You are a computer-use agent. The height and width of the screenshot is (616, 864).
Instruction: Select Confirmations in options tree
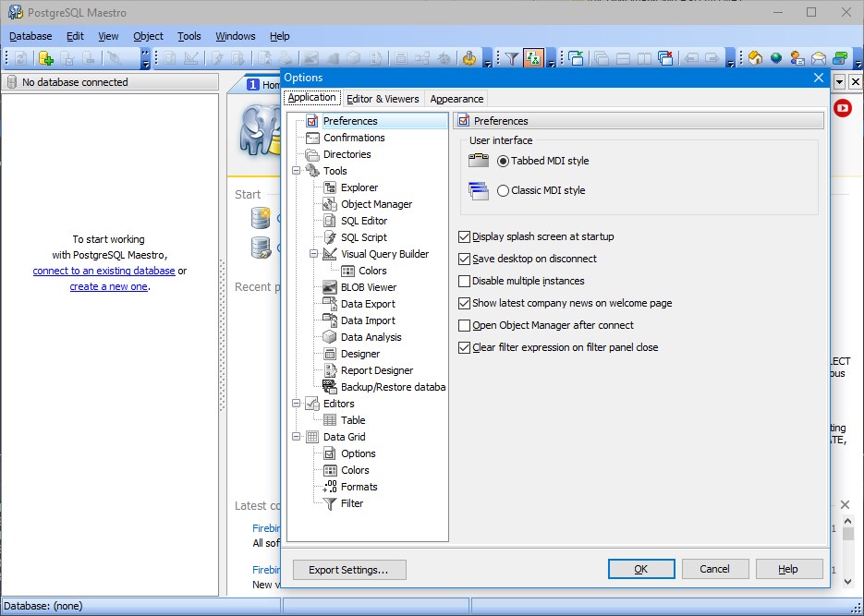tap(354, 138)
